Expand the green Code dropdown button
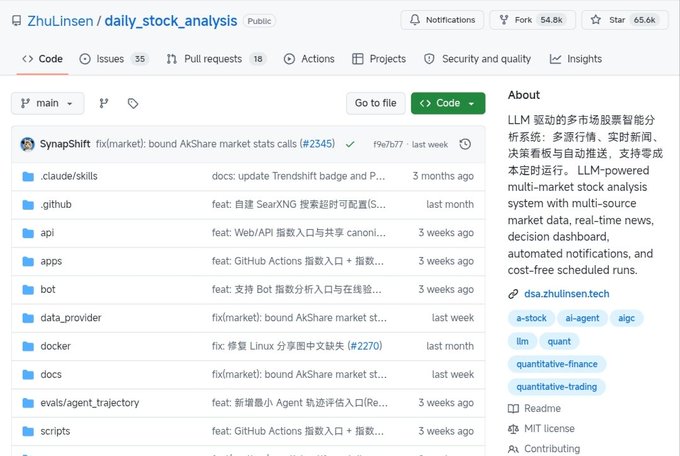This screenshot has height=456, width=680. pos(448,103)
